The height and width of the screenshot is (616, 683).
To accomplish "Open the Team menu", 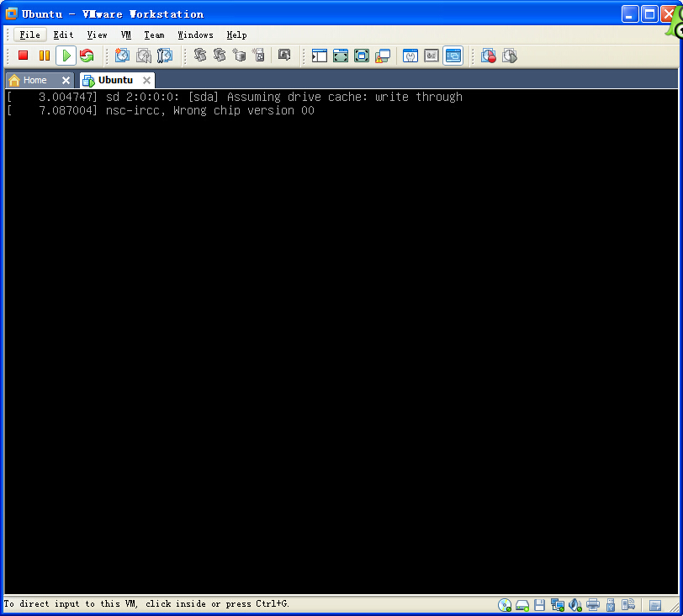I will click(154, 35).
